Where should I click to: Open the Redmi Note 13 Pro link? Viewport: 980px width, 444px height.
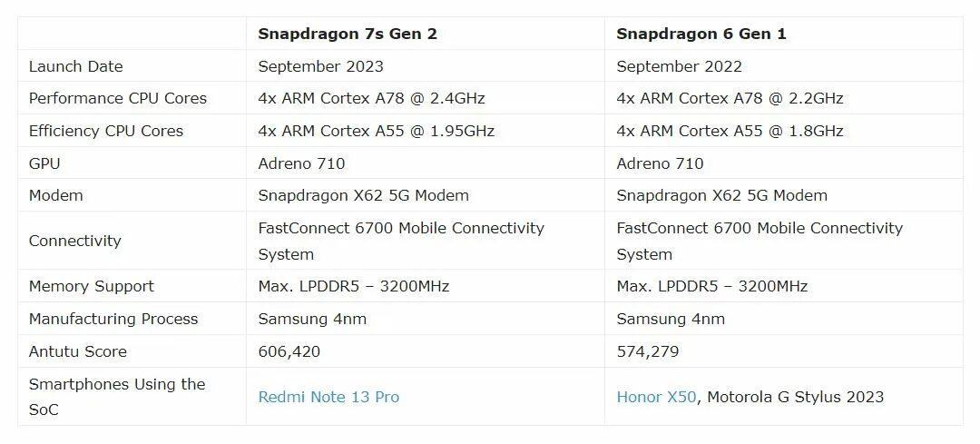(328, 397)
